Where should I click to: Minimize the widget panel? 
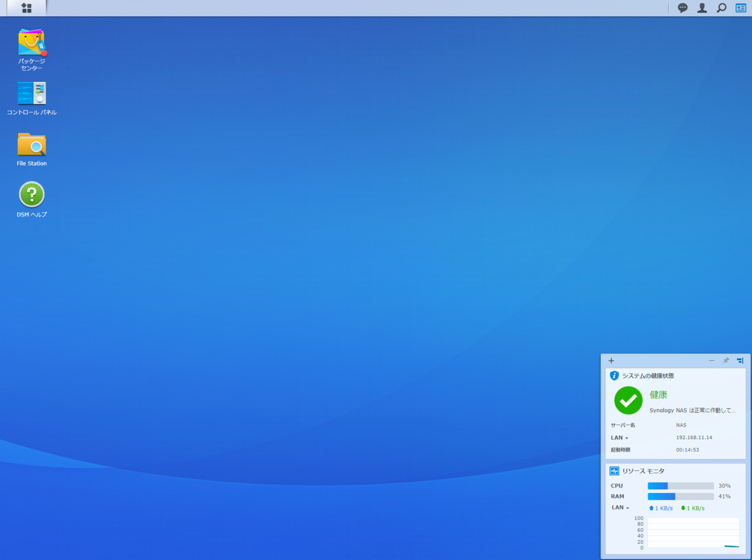(x=712, y=361)
